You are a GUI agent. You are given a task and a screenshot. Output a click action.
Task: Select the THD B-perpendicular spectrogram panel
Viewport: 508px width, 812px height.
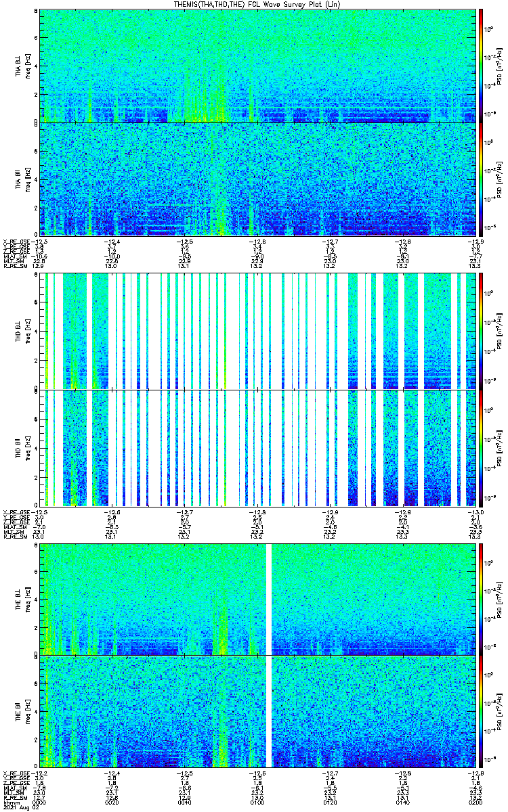[257, 332]
